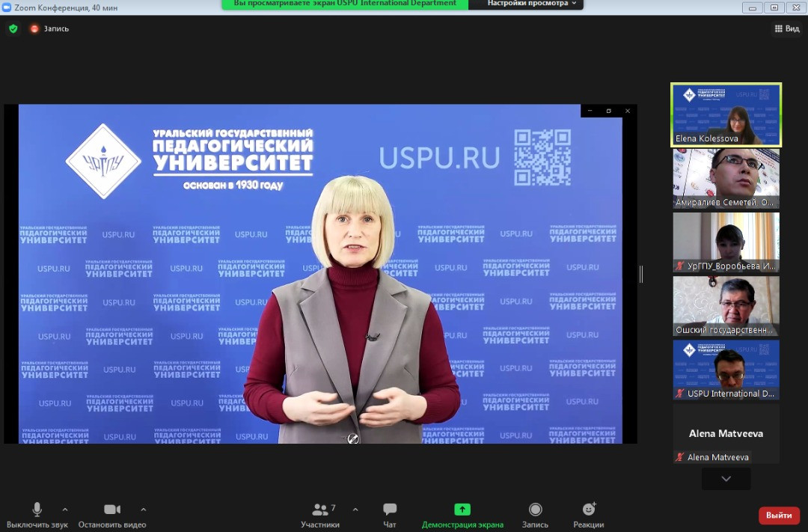
Task: Click the red Выйти leave button
Action: click(779, 515)
